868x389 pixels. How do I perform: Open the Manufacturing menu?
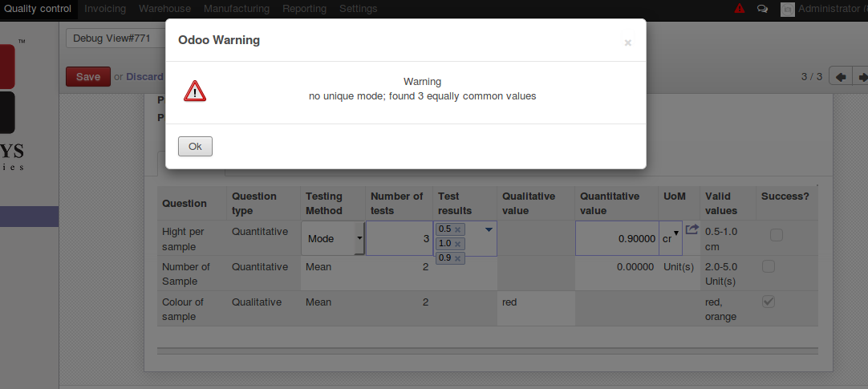coord(237,9)
